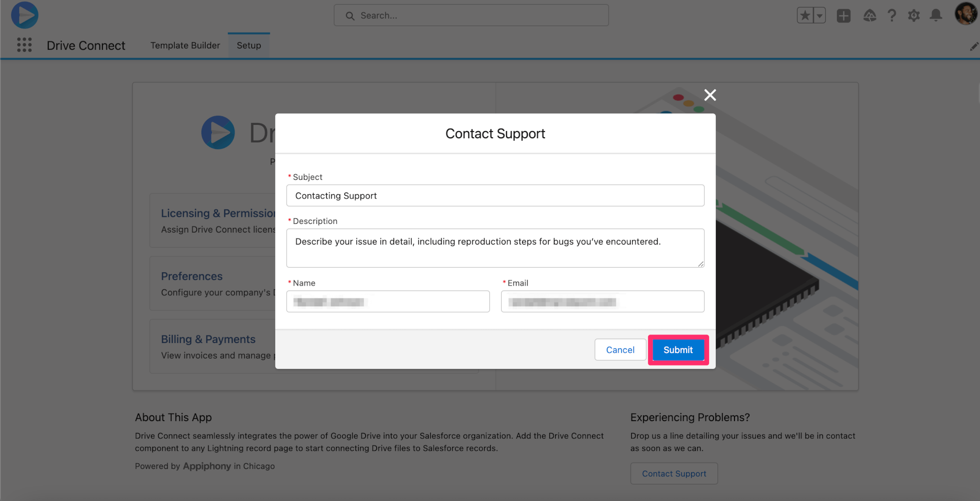Click the large Drive Connect logo on card
980x501 pixels.
pos(218,133)
